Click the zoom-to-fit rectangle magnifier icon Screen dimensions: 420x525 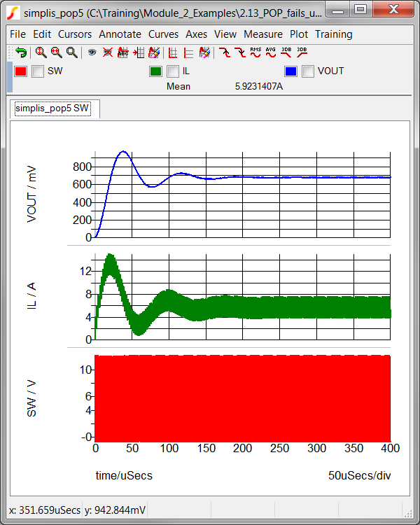72,52
